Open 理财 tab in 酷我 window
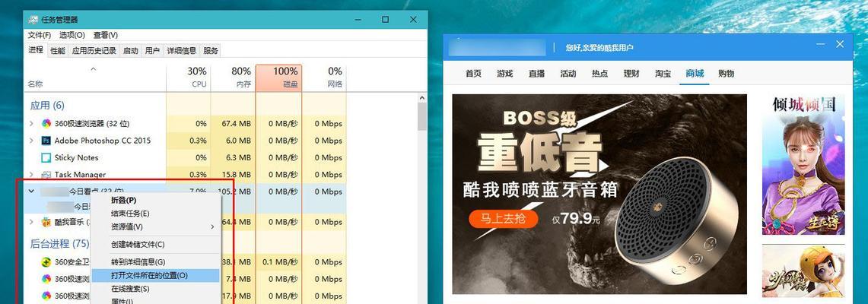Viewport: 868px width, 304px height. tap(631, 74)
